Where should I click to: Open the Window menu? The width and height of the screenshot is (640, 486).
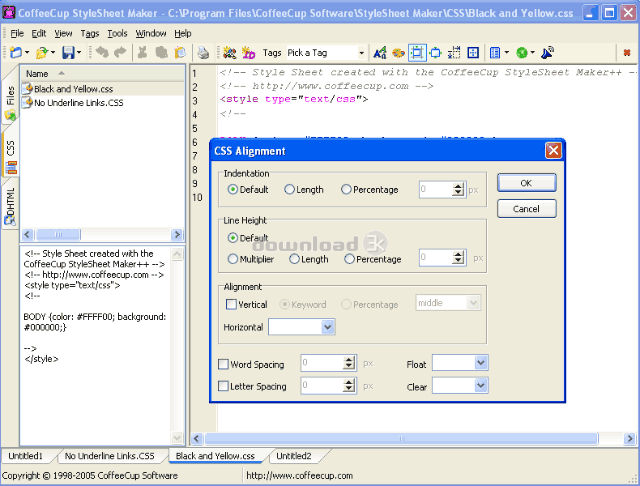click(x=151, y=33)
